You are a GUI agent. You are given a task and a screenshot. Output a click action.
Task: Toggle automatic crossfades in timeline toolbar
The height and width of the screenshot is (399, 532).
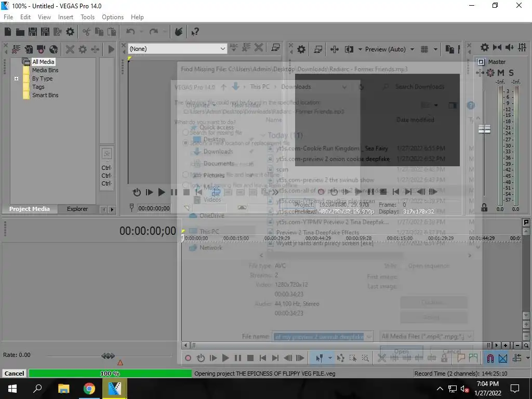coord(503,358)
